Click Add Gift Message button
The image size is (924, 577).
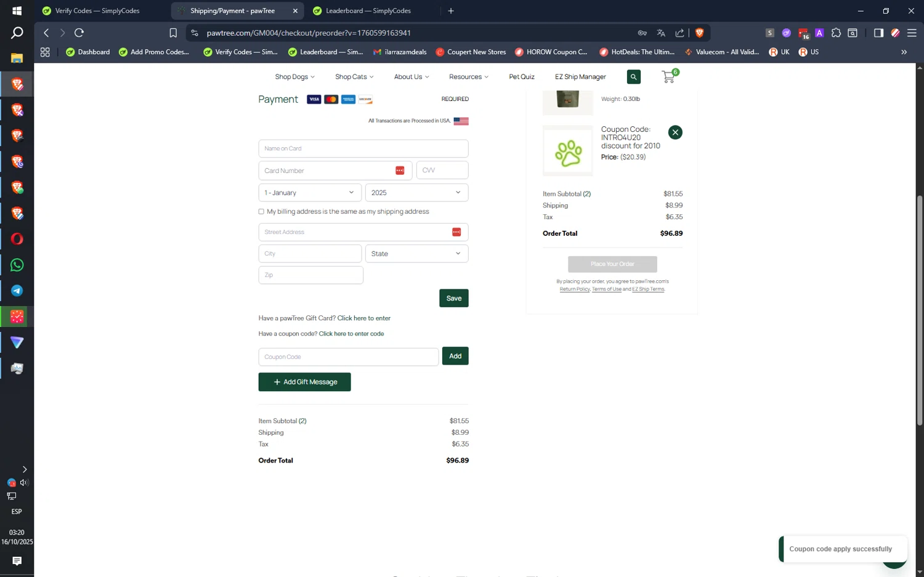(x=304, y=382)
